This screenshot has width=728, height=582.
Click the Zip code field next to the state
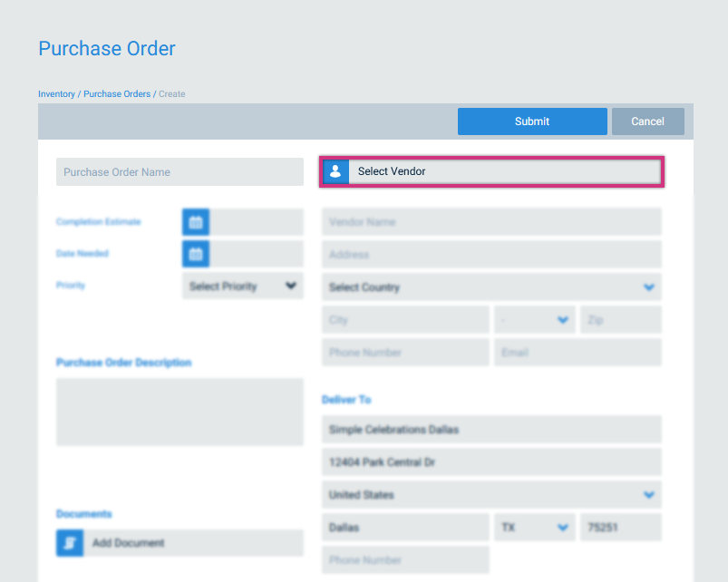(x=620, y=319)
